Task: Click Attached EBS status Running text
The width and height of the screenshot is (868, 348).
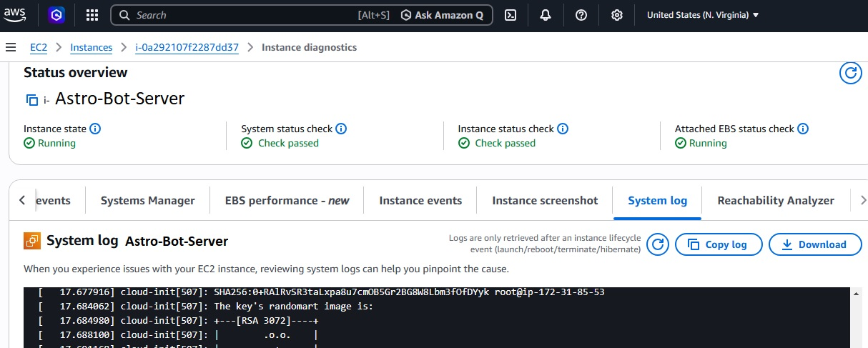Action: (x=708, y=143)
